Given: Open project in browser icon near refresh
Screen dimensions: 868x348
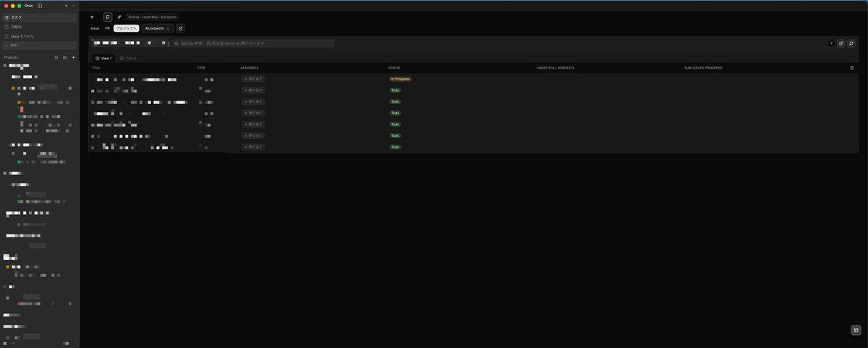Looking at the screenshot, I should pos(841,43).
